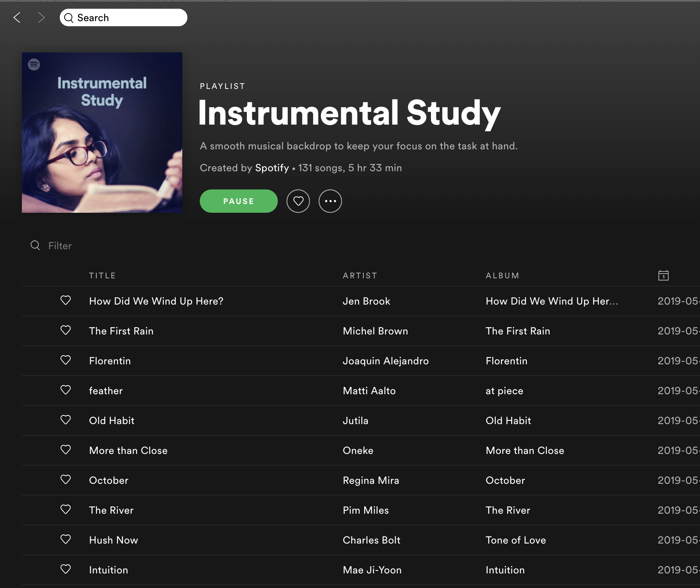
Task: Heart the track October
Action: [66, 480]
